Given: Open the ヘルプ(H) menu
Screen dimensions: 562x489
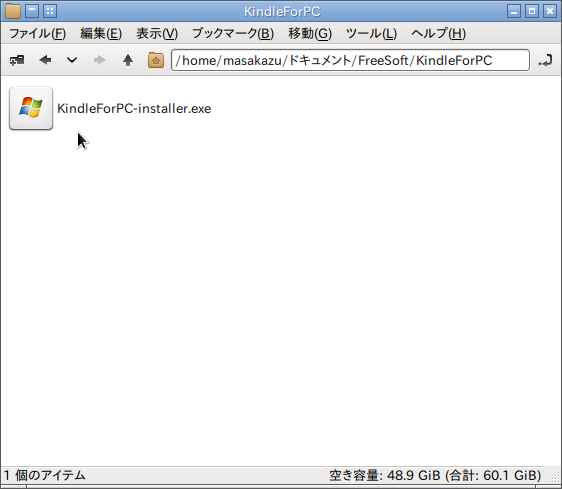Looking at the screenshot, I should (x=438, y=34).
